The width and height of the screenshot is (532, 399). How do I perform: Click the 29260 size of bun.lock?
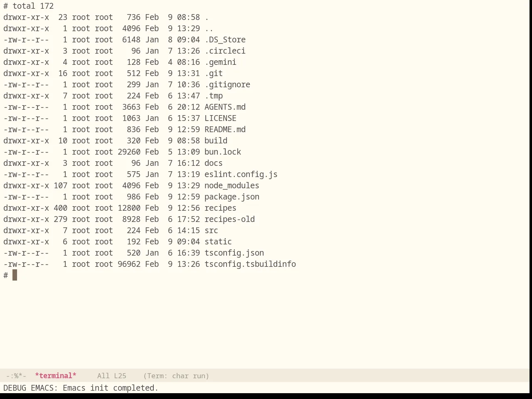[x=129, y=152]
